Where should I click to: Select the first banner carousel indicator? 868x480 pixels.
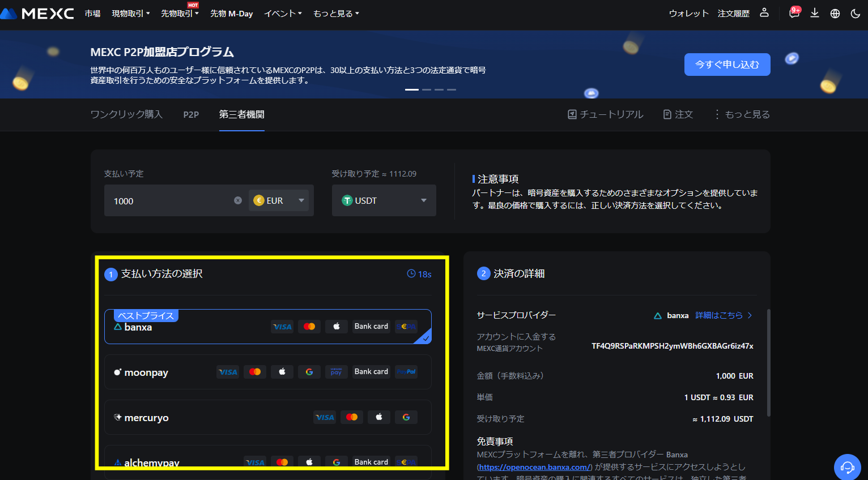coord(412,89)
